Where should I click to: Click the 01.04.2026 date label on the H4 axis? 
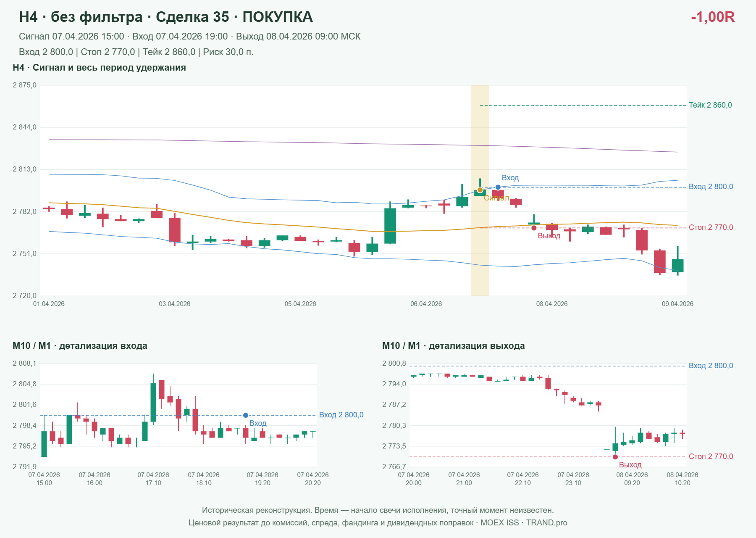click(x=49, y=304)
